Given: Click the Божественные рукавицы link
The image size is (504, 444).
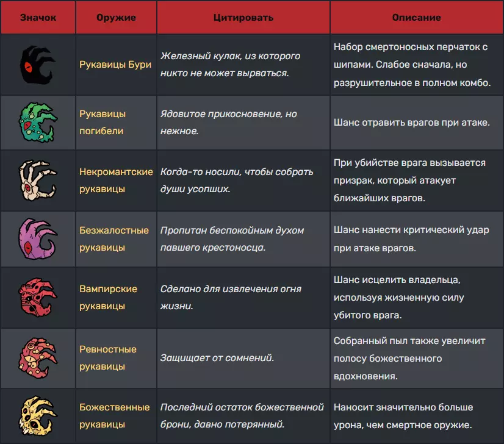Looking at the screenshot, I should (x=115, y=416).
